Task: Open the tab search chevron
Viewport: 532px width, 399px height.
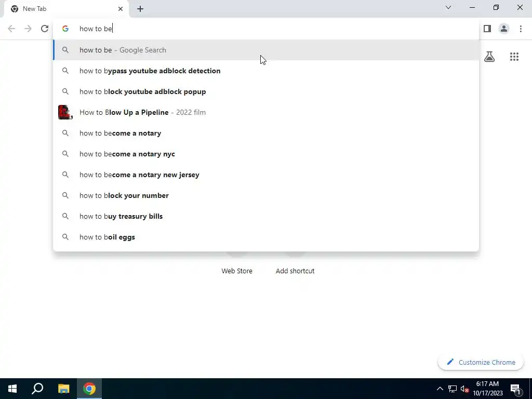Action: pos(448,7)
